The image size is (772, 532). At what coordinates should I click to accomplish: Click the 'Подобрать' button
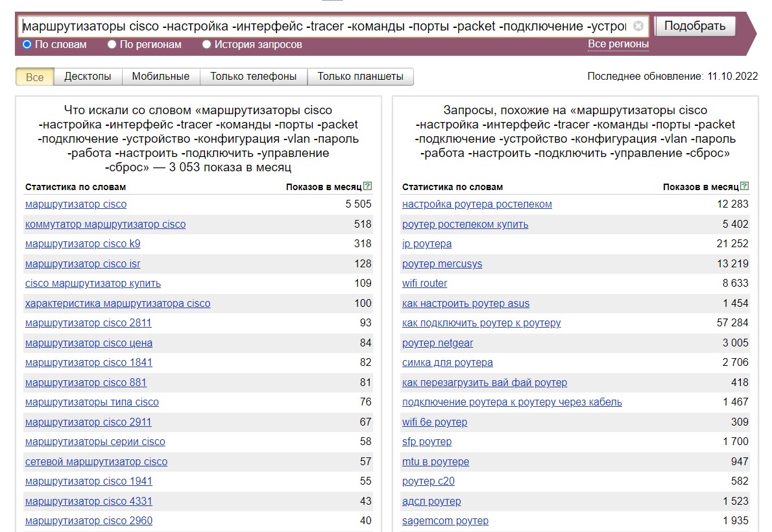(x=695, y=26)
